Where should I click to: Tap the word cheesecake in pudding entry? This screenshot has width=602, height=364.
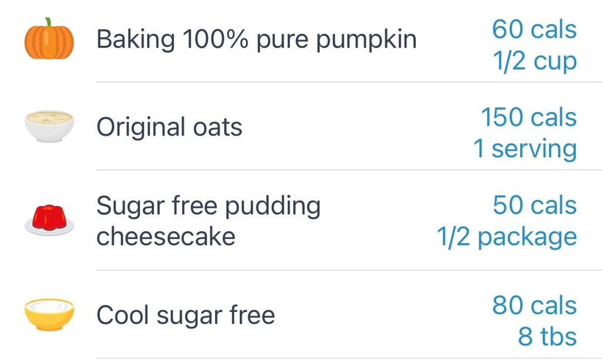pyautogui.click(x=166, y=236)
